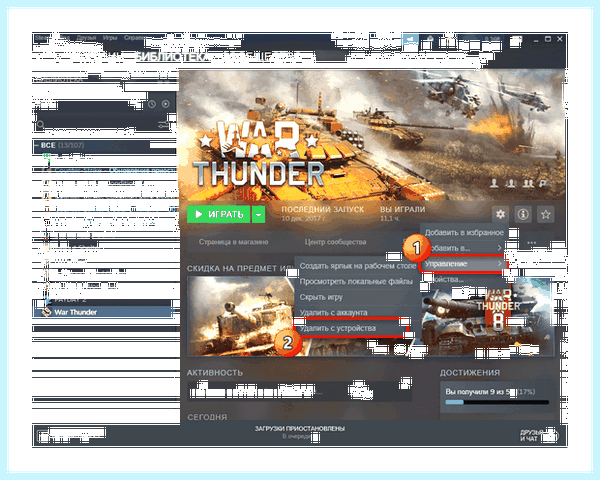The height and width of the screenshot is (480, 600).
Task: Click the library search magnifier icon
Action: click(x=40, y=124)
